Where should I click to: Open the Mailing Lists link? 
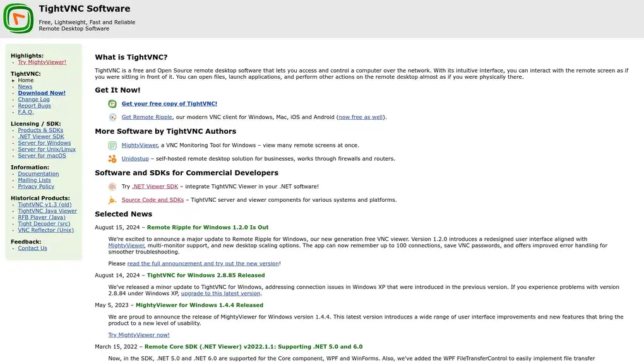point(34,180)
